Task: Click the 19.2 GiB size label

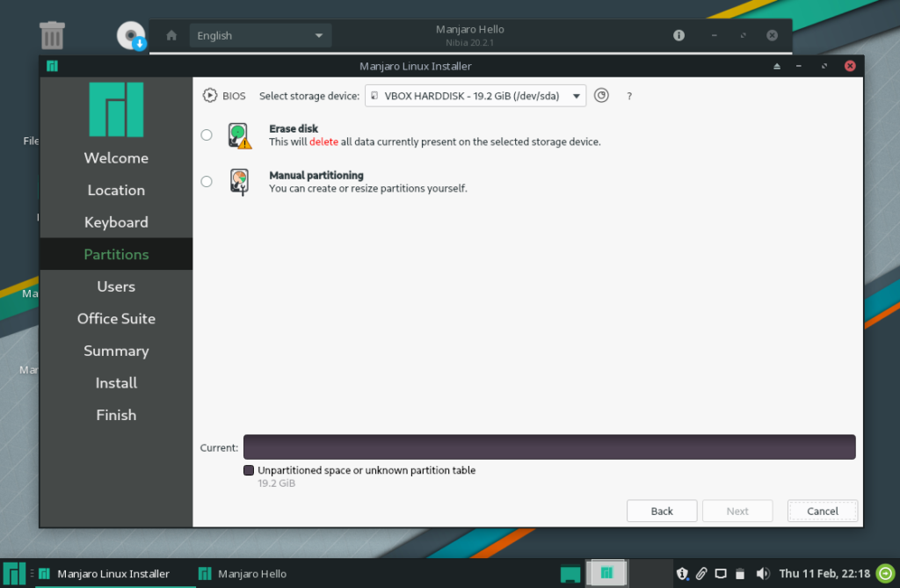Action: (276, 483)
